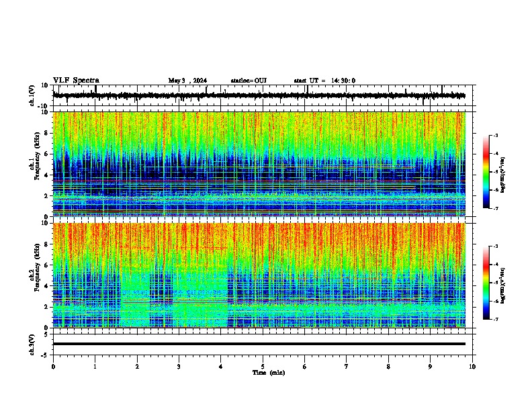
Task: Click the time axis tick label '4'
Action: (x=220, y=367)
